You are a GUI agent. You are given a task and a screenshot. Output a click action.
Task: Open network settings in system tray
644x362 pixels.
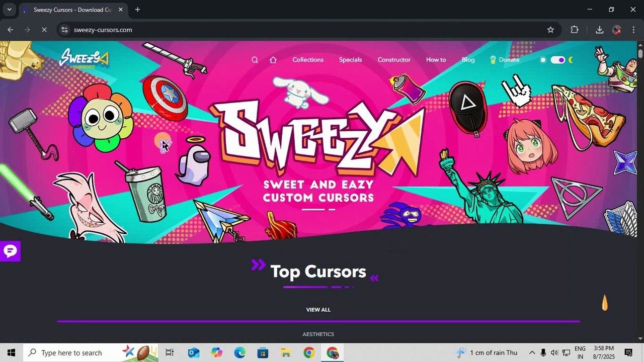click(566, 352)
